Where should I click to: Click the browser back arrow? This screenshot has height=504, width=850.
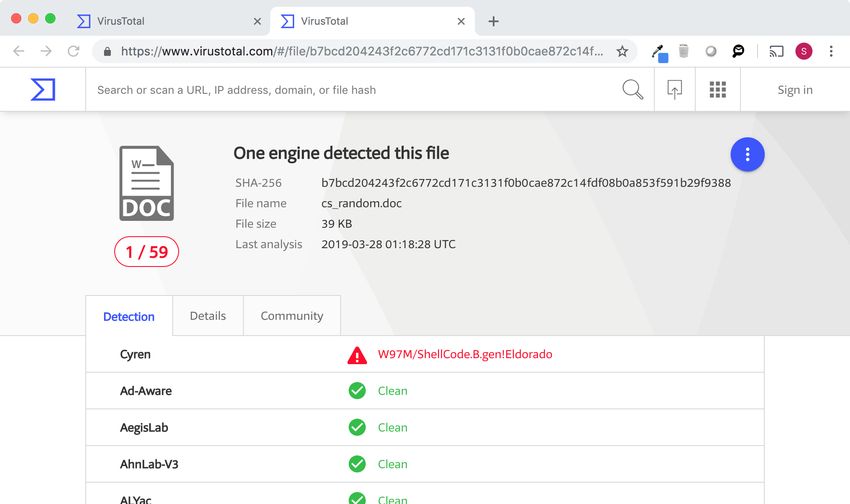pos(19,51)
